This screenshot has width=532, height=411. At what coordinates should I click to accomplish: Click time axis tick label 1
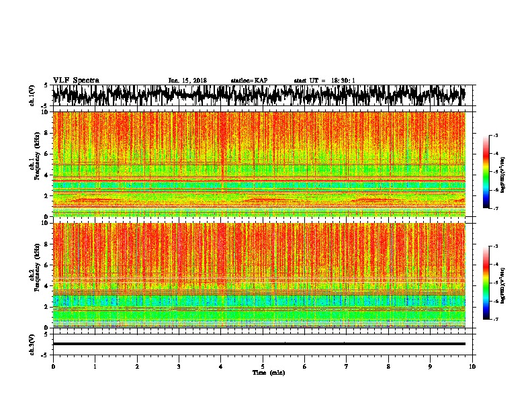95,367
